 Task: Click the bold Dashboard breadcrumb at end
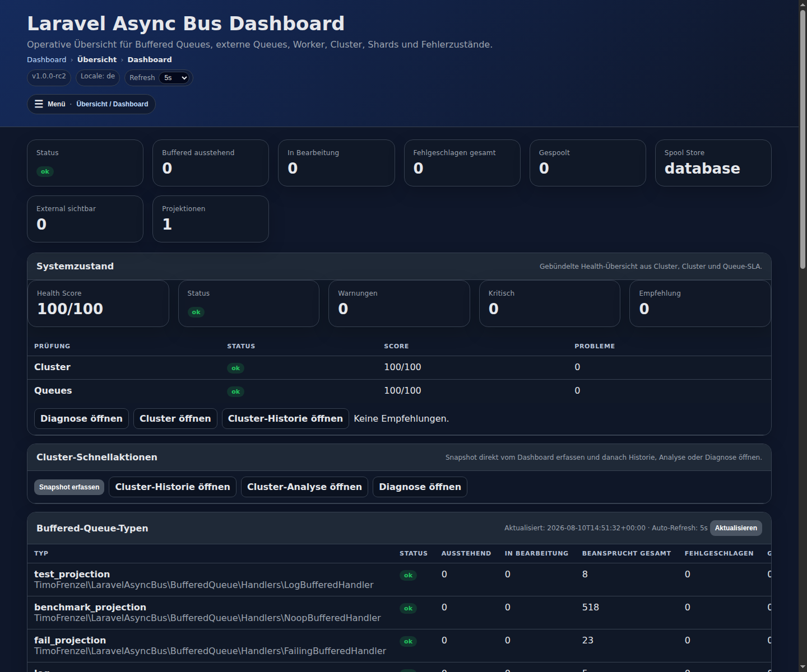click(150, 60)
